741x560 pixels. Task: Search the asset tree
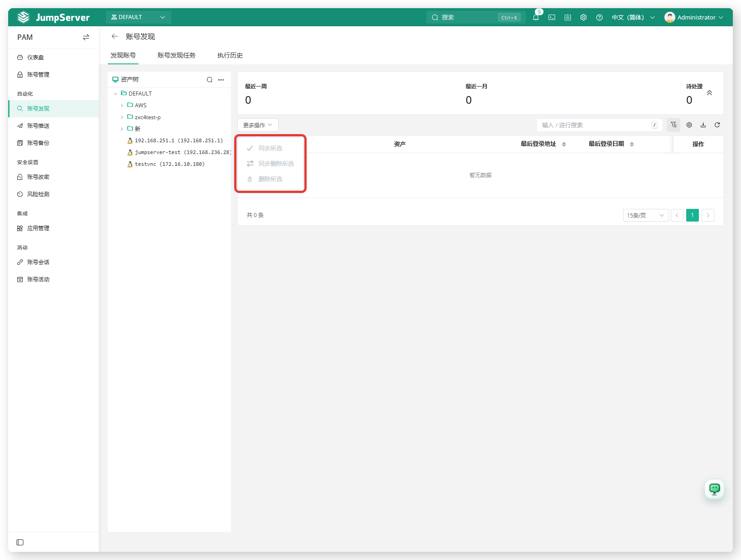coord(210,80)
